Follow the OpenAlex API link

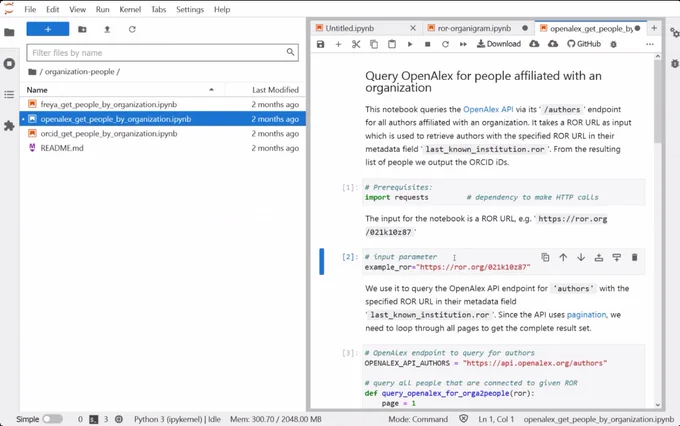(488, 109)
